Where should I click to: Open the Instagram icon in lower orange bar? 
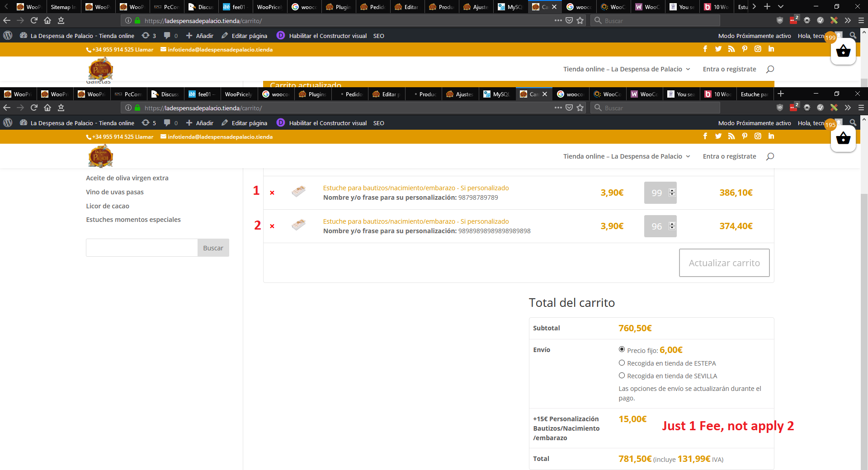(758, 136)
